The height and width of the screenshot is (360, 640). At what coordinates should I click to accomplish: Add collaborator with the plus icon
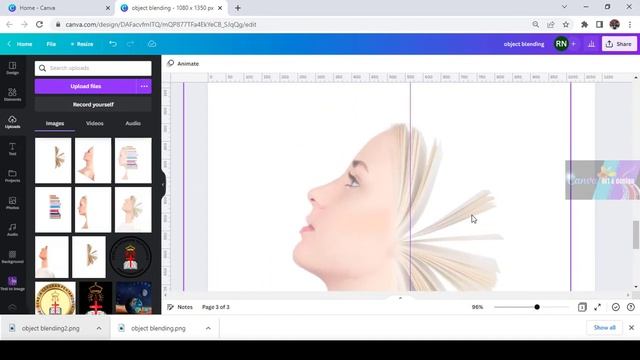pos(573,44)
